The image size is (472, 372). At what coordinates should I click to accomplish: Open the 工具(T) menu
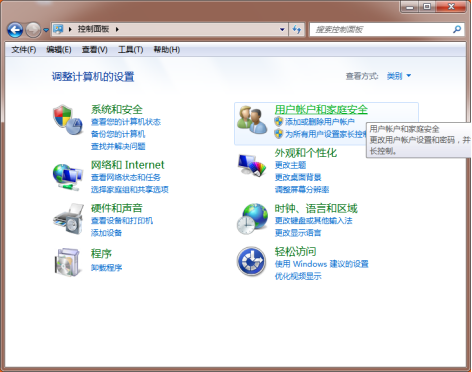131,50
